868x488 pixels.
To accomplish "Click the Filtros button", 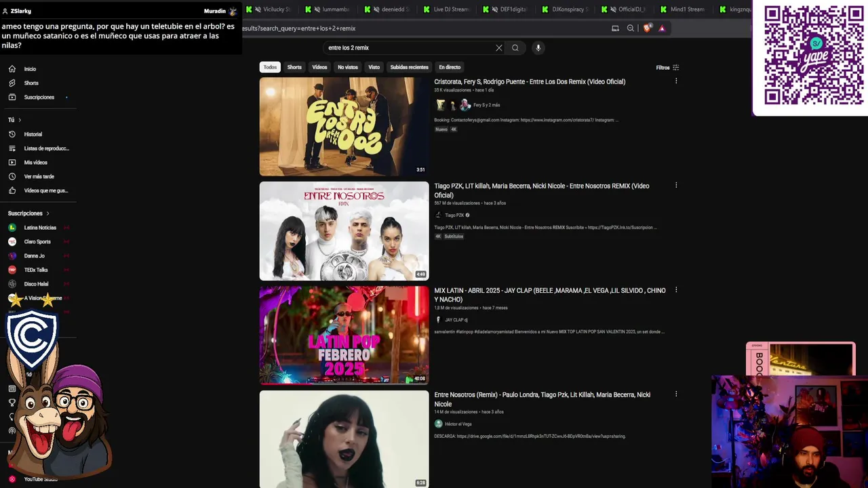I will [667, 67].
